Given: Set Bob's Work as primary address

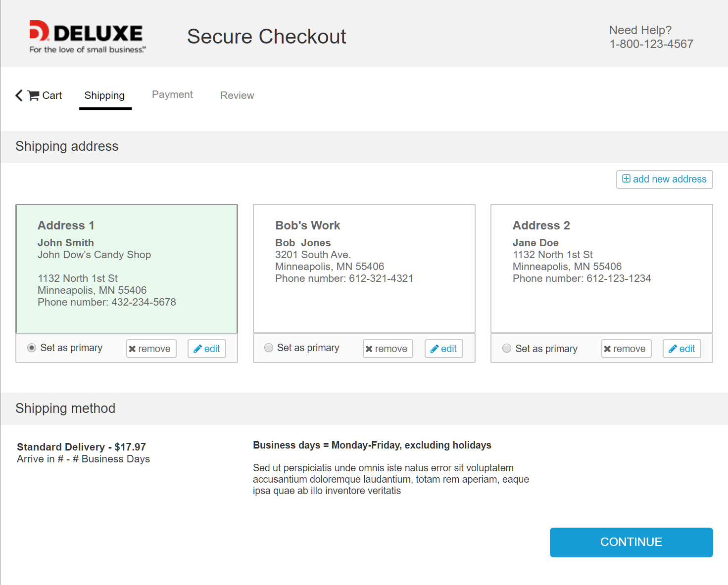Looking at the screenshot, I should [x=269, y=348].
